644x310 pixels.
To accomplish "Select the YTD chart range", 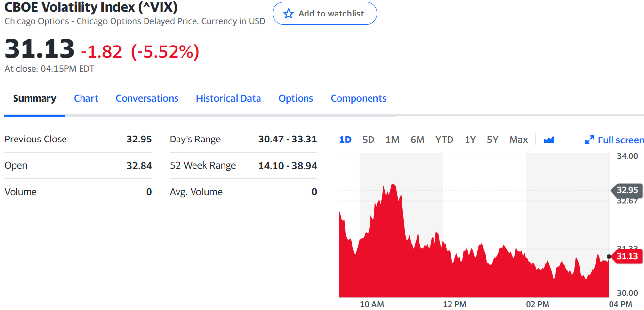I will coord(444,139).
